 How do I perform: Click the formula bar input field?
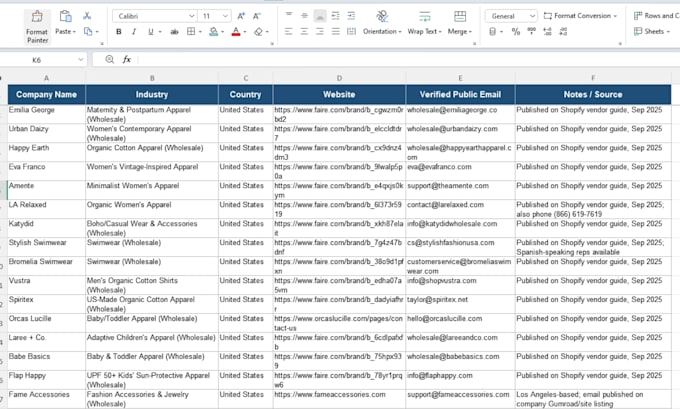tap(408, 59)
